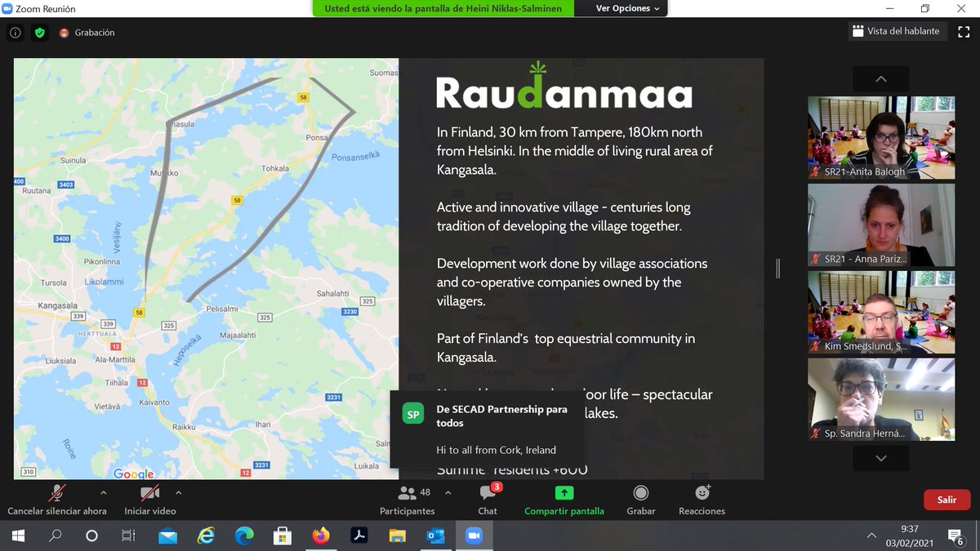
Task: Start camera with Iniciar video
Action: pyautogui.click(x=150, y=500)
